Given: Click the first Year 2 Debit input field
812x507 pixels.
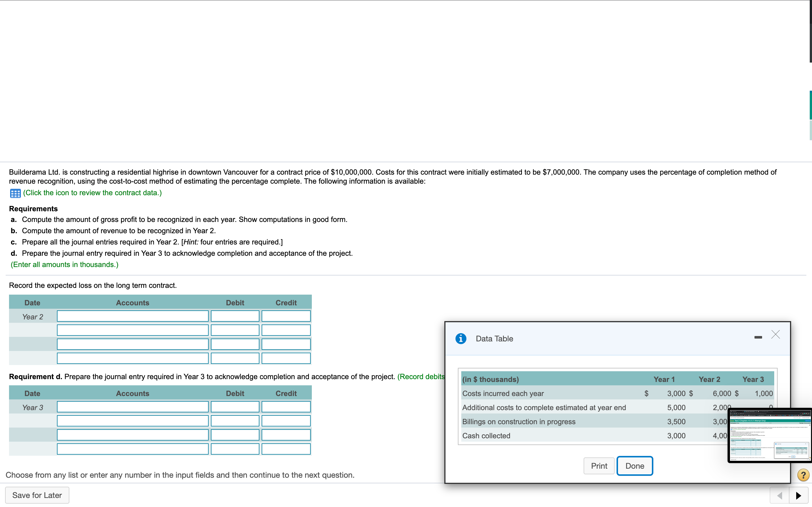Looking at the screenshot, I should coord(235,316).
